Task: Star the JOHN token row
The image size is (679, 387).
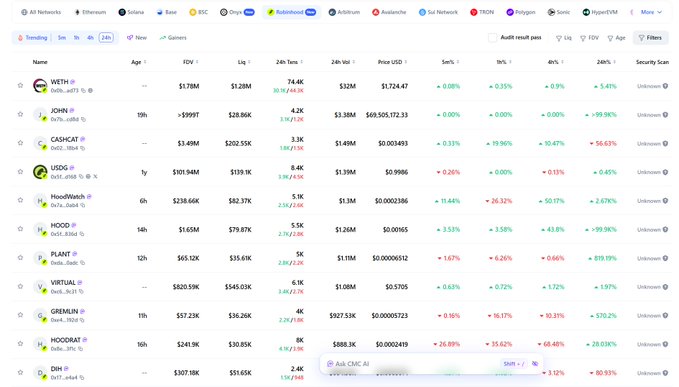Action: (20, 114)
